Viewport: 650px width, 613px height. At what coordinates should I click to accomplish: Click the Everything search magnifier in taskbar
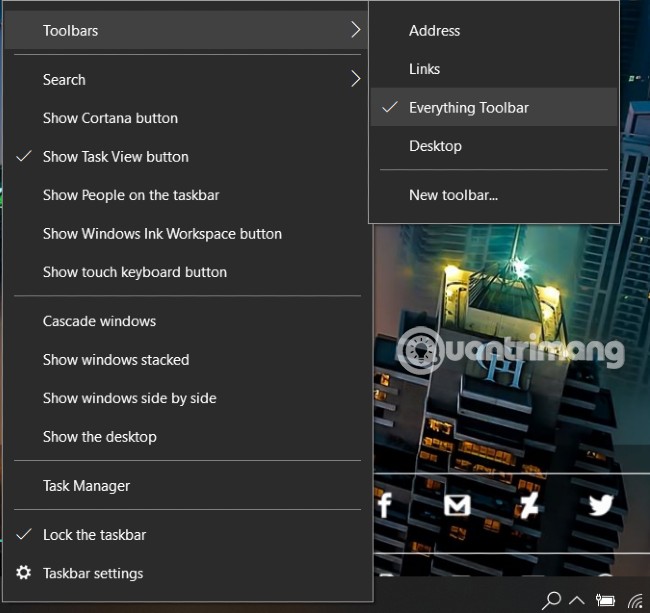pyautogui.click(x=551, y=600)
